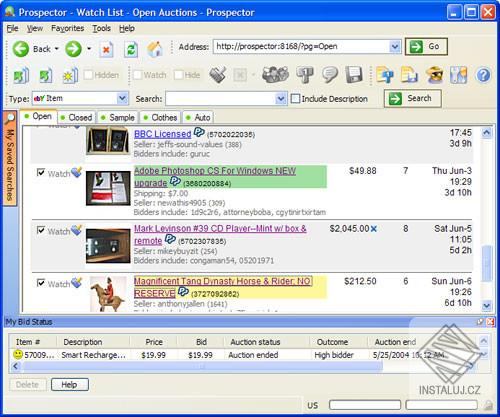Click the smiley face icon in bid status row
Image resolution: width=500 pixels, height=417 pixels.
18,354
